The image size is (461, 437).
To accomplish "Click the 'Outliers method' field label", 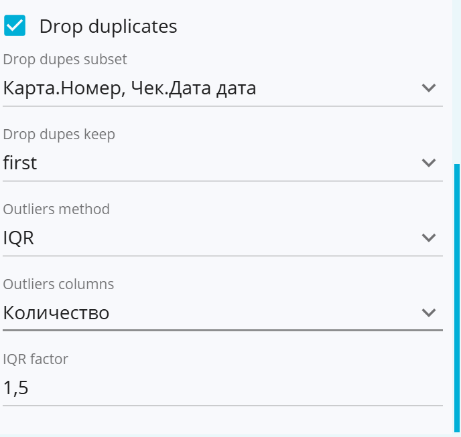I will point(56,209).
